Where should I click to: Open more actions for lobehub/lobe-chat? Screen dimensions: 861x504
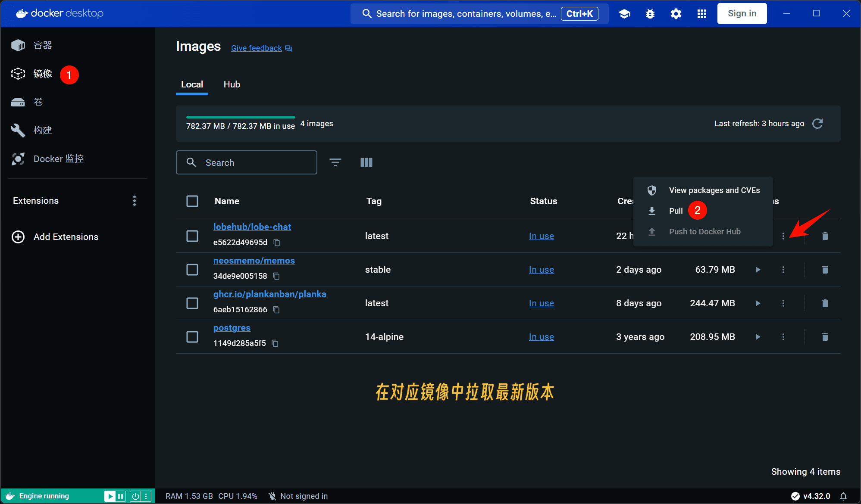pos(783,236)
